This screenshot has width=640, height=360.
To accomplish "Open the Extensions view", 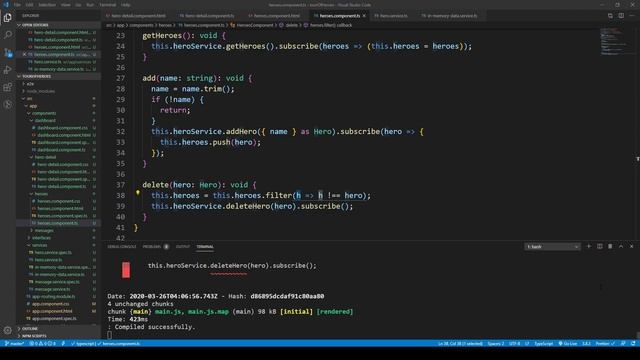I will [x=7, y=87].
